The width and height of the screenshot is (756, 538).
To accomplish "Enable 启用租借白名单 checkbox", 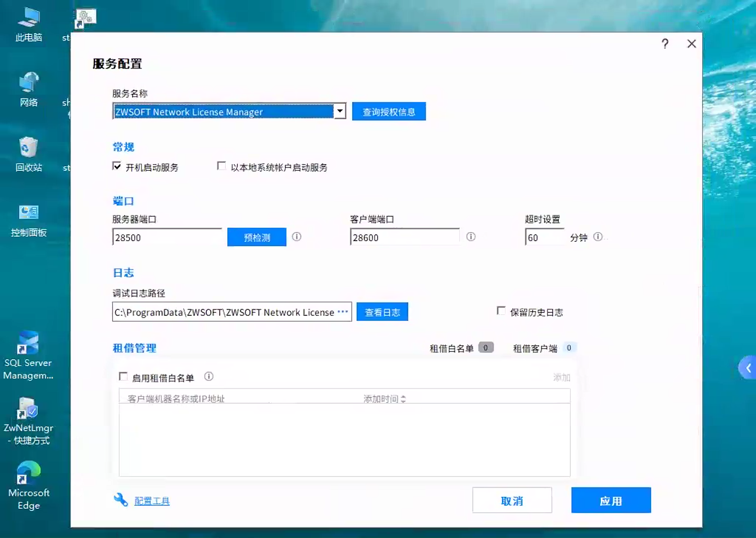I will tap(123, 376).
